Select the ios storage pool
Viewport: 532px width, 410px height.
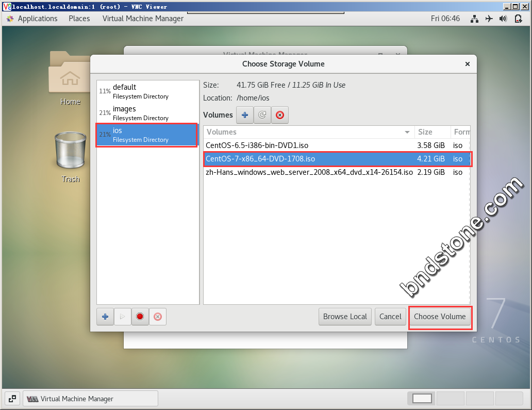(147, 135)
